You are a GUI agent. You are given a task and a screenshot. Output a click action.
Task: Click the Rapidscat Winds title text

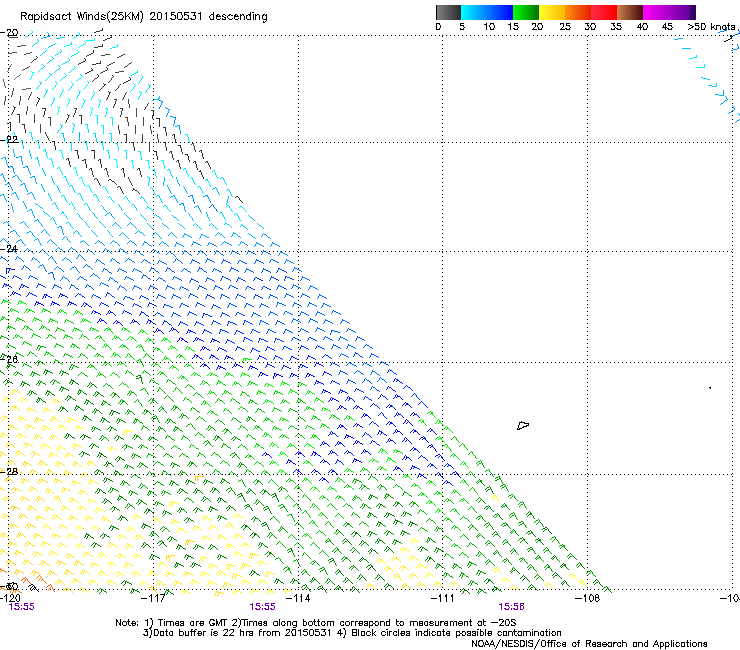(x=143, y=17)
